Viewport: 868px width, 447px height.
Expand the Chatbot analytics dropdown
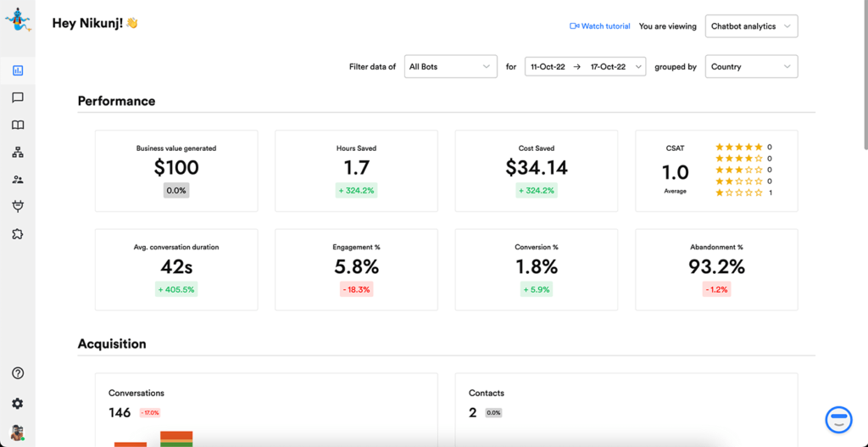click(751, 26)
